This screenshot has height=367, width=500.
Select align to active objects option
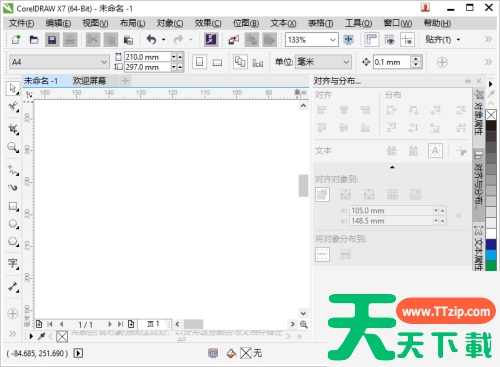point(322,194)
